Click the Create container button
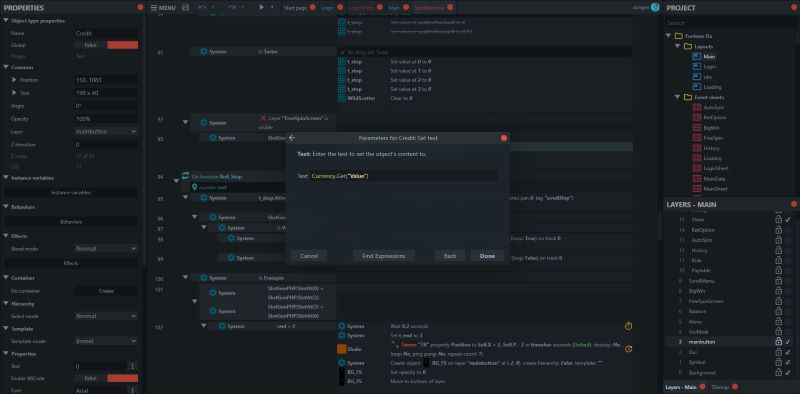This screenshot has height=394, width=800. [x=106, y=291]
